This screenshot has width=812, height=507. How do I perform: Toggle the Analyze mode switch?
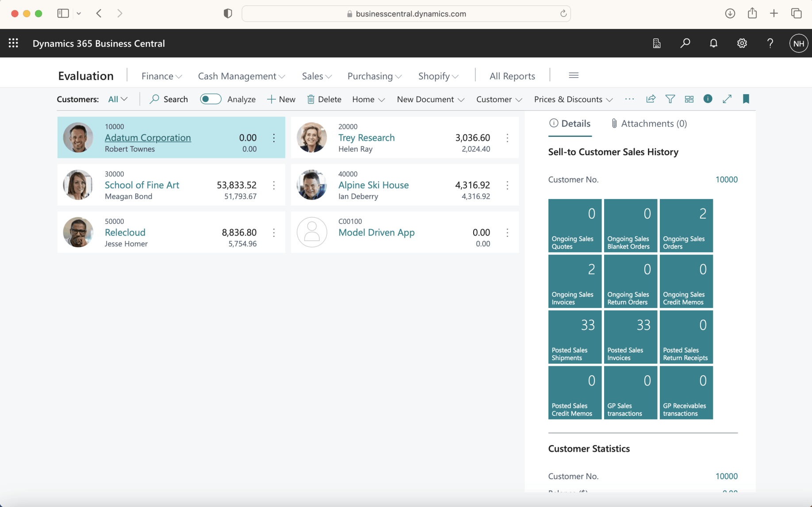211,99
